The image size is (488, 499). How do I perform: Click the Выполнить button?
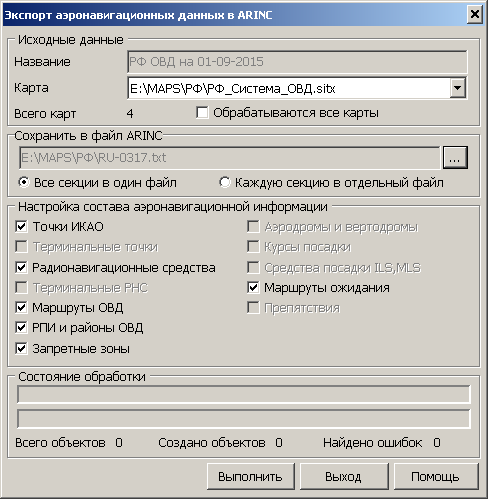[x=251, y=476]
